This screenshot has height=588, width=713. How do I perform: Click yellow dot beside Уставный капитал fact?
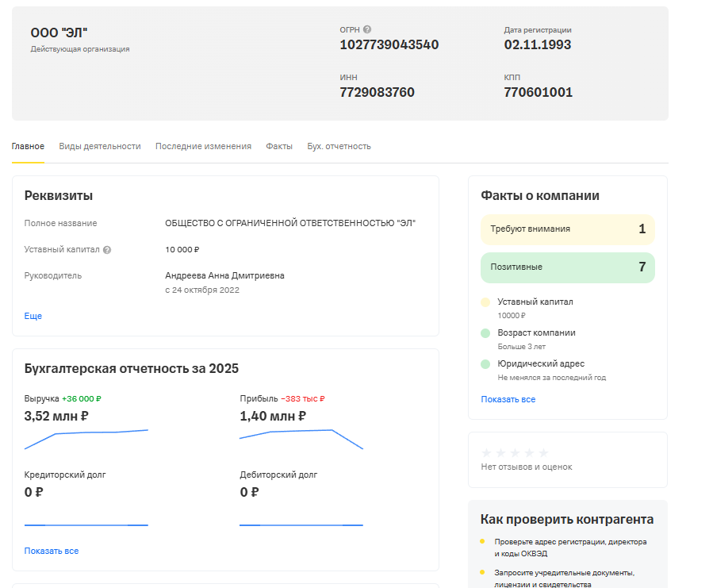pos(485,302)
